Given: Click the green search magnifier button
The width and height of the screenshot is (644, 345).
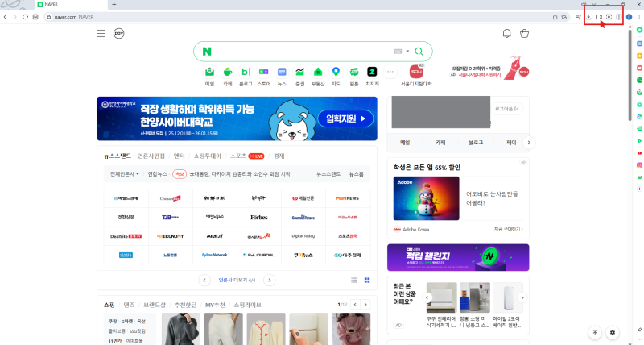Looking at the screenshot, I should tap(419, 52).
